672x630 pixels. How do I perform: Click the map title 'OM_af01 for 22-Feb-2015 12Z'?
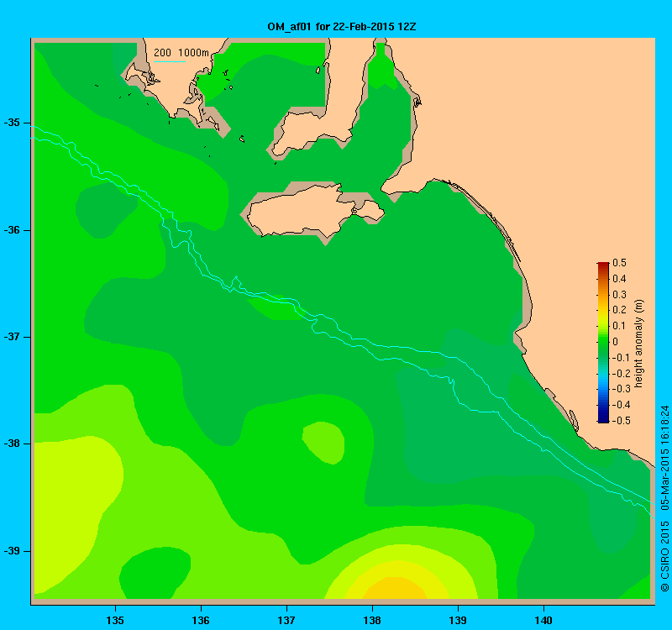click(x=342, y=27)
